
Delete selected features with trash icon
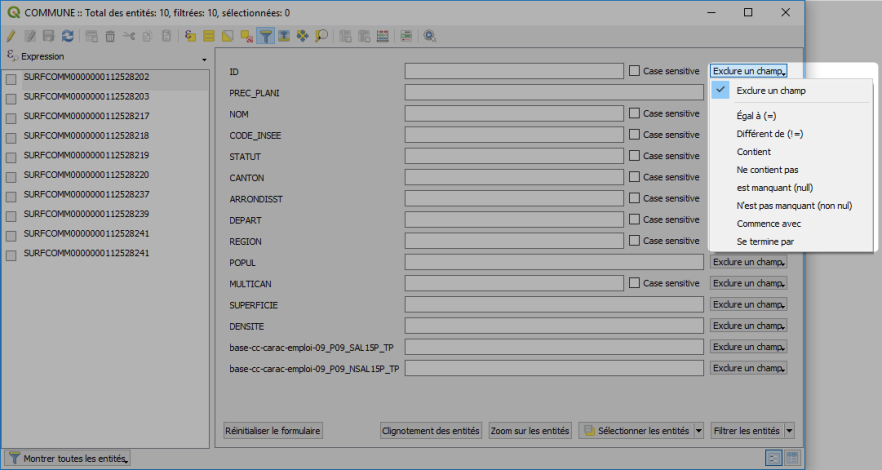tap(110, 37)
